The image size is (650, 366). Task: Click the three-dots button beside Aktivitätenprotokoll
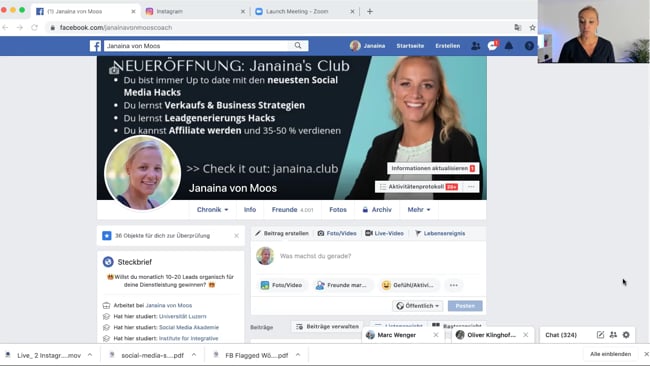471,187
